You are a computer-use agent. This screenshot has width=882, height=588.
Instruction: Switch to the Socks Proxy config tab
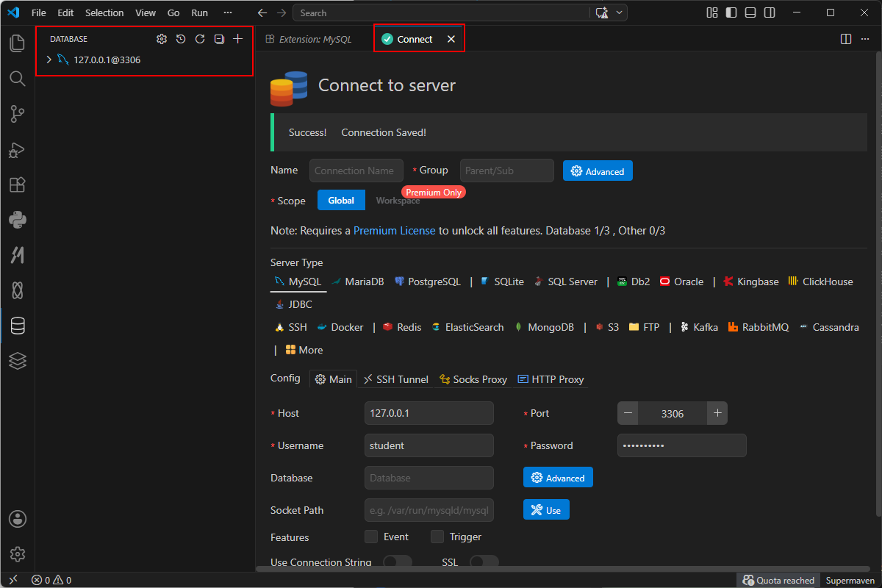tap(473, 379)
